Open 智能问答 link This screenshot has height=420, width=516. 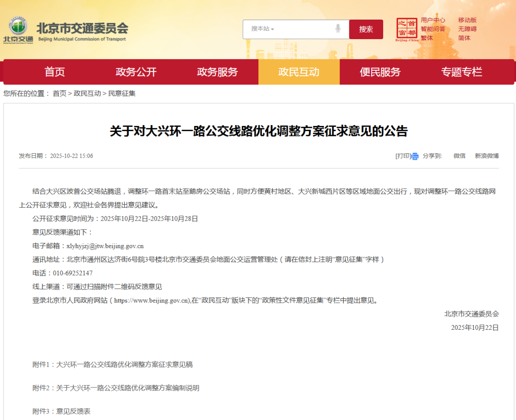[433, 29]
